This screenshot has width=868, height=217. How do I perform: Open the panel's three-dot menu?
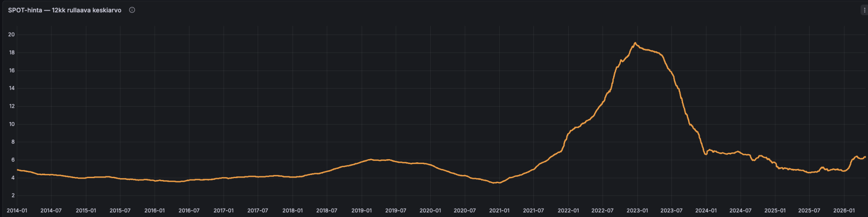(x=864, y=10)
